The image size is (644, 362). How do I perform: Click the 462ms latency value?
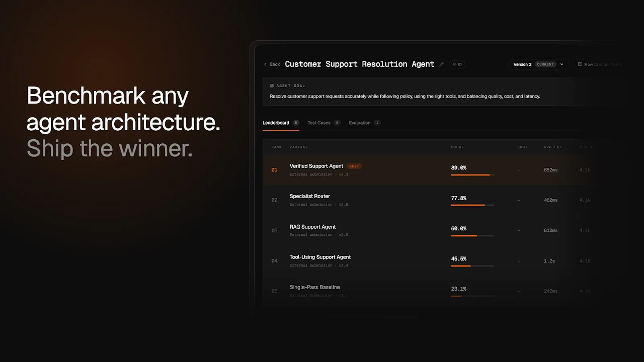[x=551, y=200]
